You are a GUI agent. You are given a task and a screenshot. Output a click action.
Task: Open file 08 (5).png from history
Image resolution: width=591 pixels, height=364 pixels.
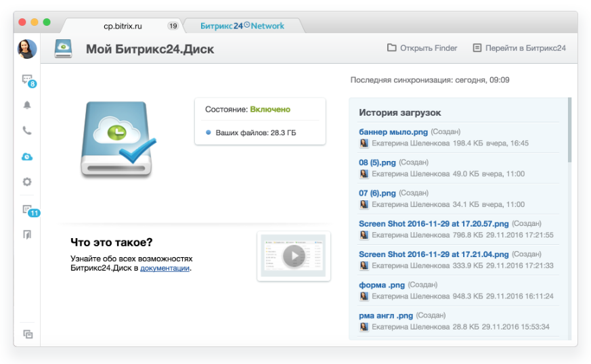[377, 162]
